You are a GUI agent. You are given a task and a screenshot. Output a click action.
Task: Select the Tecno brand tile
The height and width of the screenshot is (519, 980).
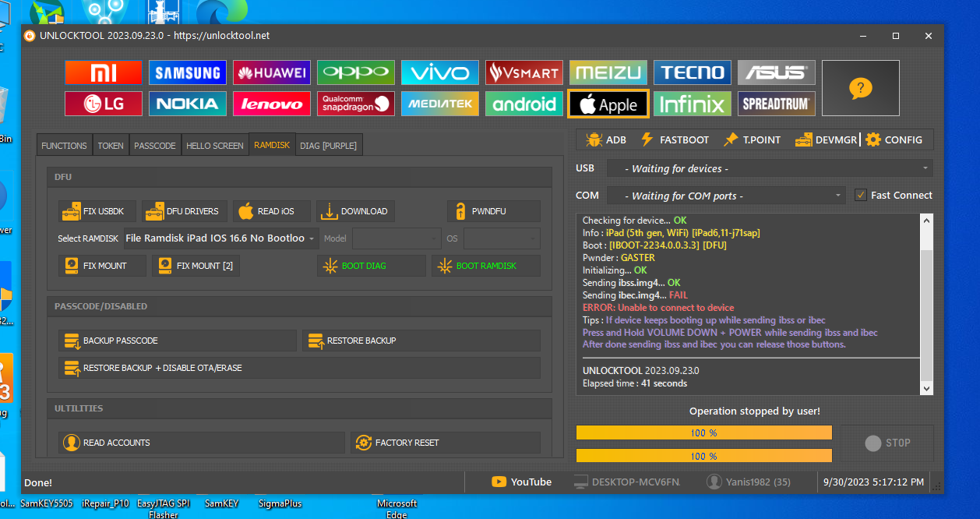[x=693, y=72]
